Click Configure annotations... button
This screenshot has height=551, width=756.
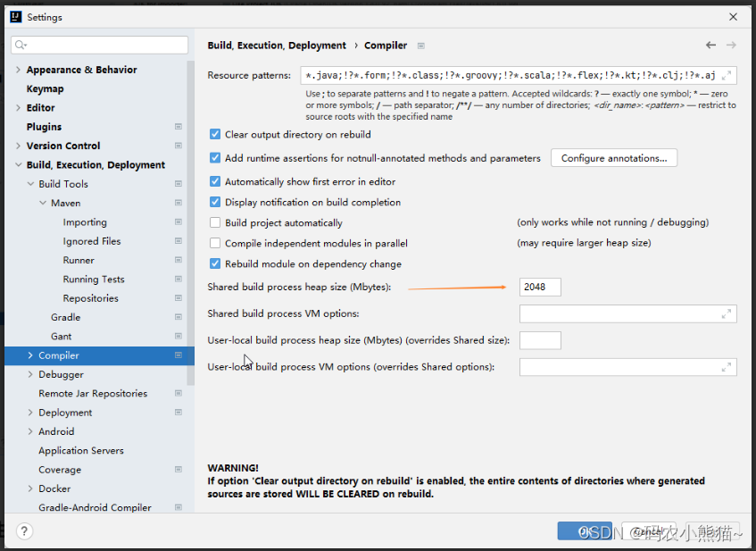614,158
